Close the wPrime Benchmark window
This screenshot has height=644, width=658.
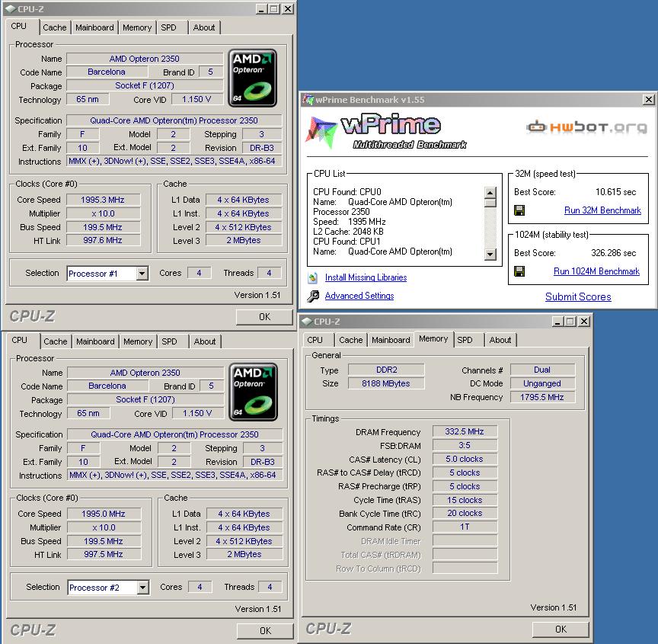tap(649, 100)
